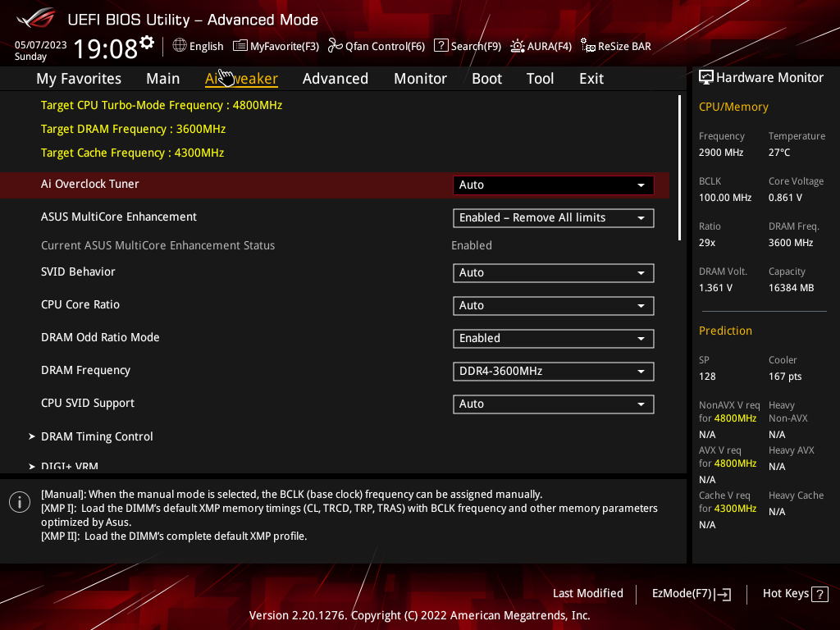Select the Ai Overclock Tuner row label
Viewport: 840px width, 630px height.
coord(90,185)
